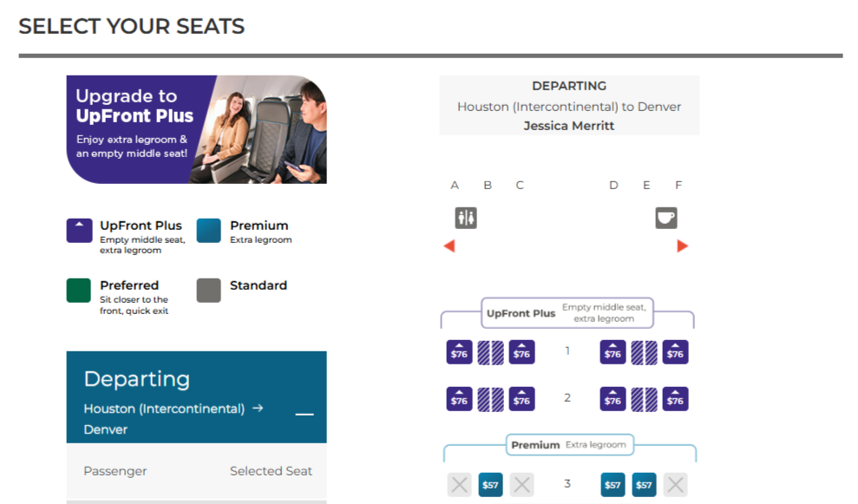The height and width of the screenshot is (504, 858).
Task: Click the galley coffee cup icon
Action: pos(665,218)
